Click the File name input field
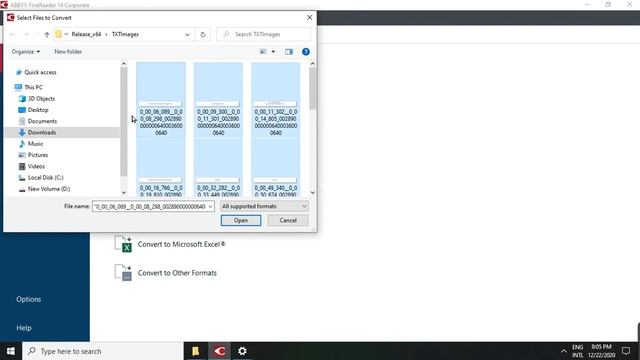640x360 pixels. tap(150, 207)
